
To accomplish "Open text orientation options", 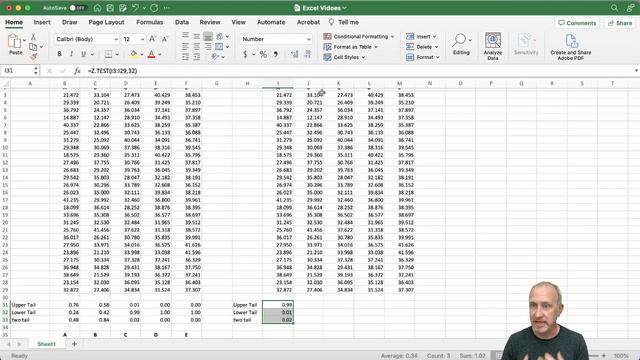I will [216, 57].
